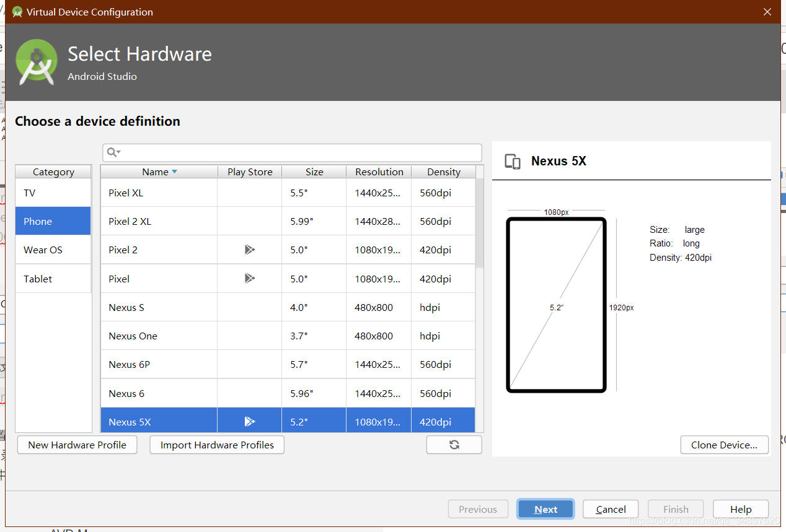
Task: Click the Previous button
Action: [478, 509]
